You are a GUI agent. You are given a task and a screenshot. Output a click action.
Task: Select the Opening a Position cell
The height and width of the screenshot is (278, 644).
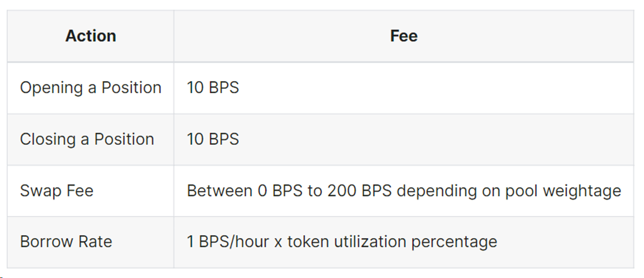coord(90,88)
